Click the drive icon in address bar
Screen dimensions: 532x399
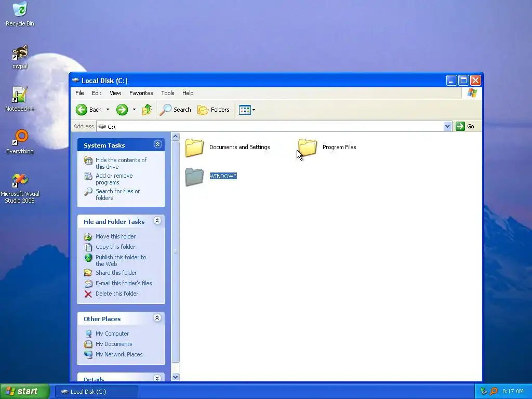point(102,127)
